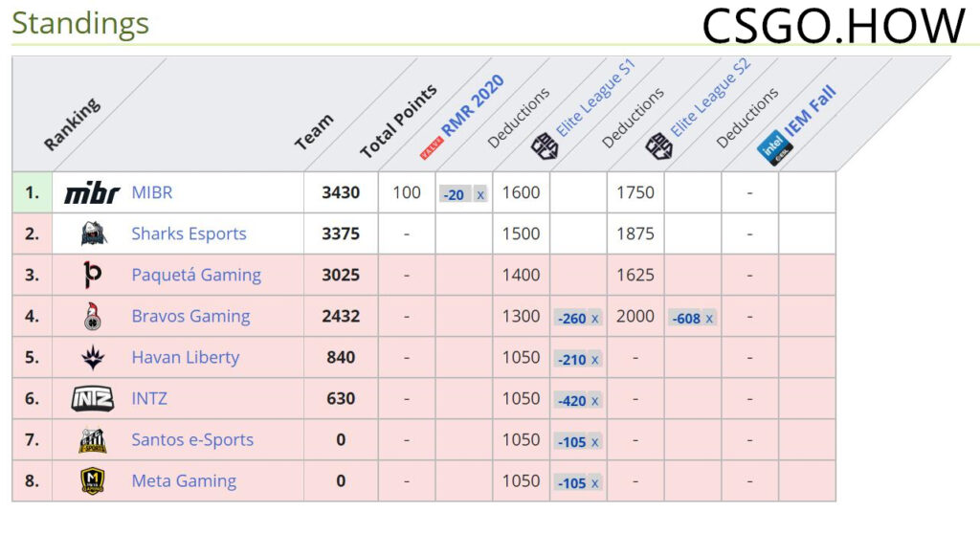Click the Bravos Gaming helmet logo
The height and width of the screenshot is (557, 980).
coord(93,317)
